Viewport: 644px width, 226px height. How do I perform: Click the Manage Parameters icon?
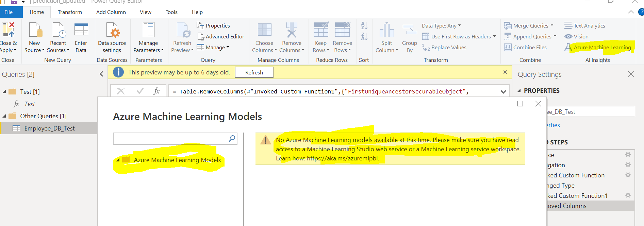pos(148,30)
